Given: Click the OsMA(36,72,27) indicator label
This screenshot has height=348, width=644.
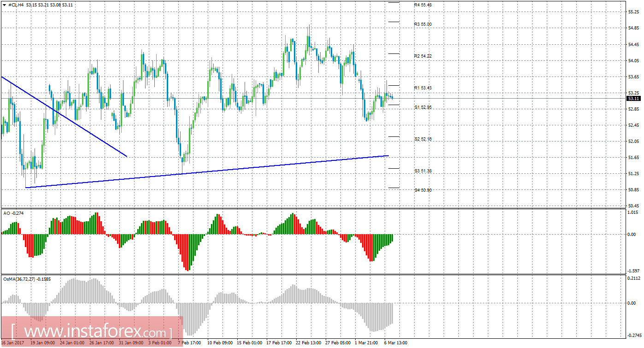Looking at the screenshot, I should (x=27, y=279).
